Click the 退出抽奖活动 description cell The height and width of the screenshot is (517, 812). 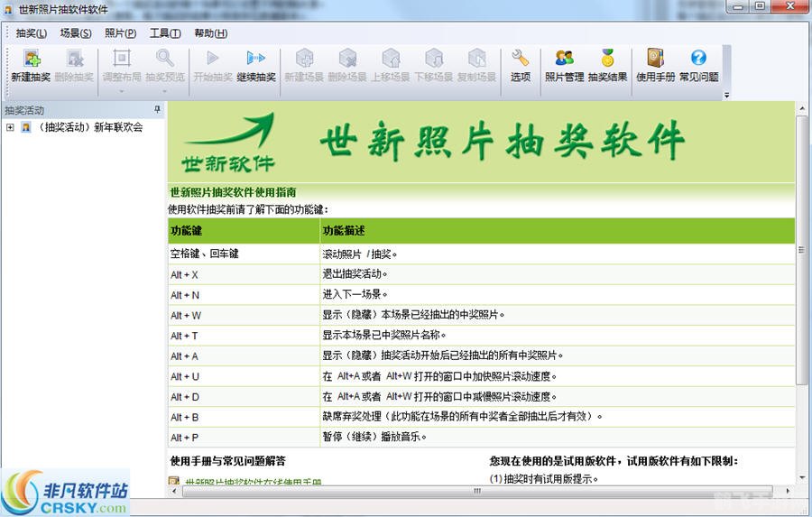pos(558,274)
